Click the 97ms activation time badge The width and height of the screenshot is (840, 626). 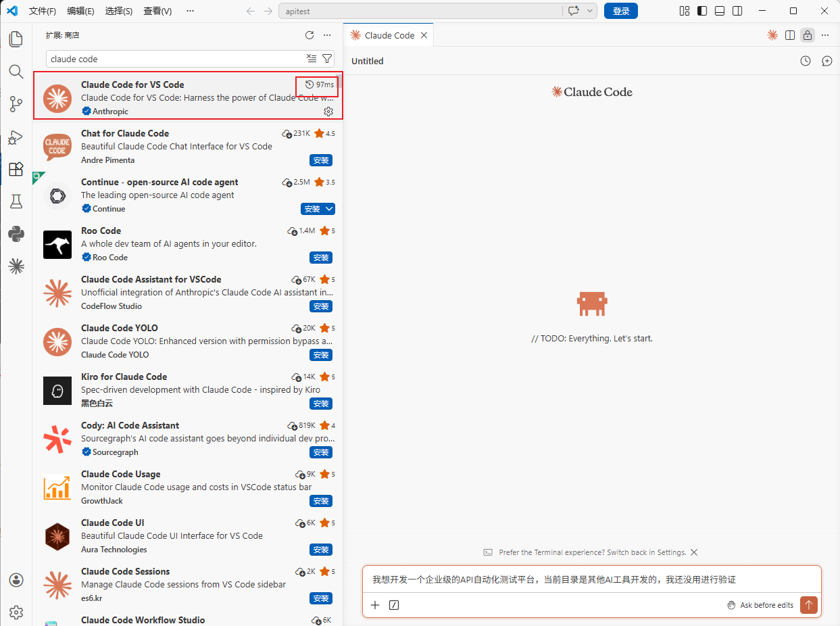tap(320, 85)
